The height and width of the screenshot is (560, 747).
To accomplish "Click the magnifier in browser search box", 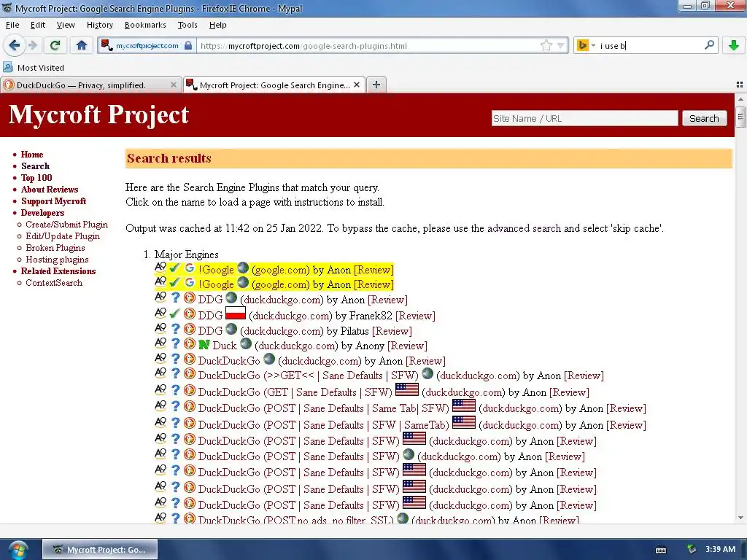I will (x=709, y=45).
